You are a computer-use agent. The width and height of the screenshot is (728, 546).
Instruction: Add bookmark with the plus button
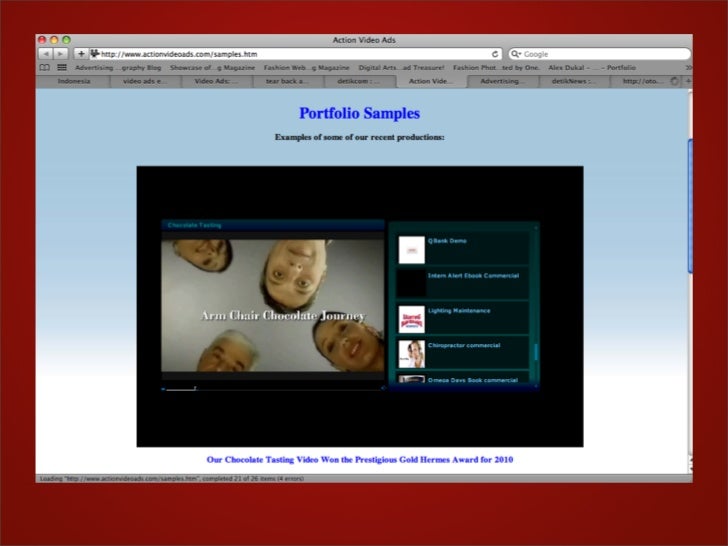pos(81,54)
